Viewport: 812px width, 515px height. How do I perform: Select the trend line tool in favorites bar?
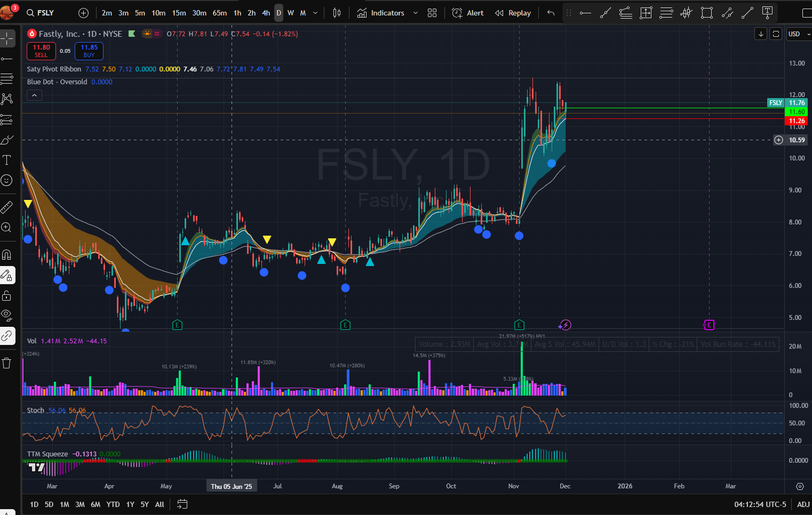[x=605, y=13]
